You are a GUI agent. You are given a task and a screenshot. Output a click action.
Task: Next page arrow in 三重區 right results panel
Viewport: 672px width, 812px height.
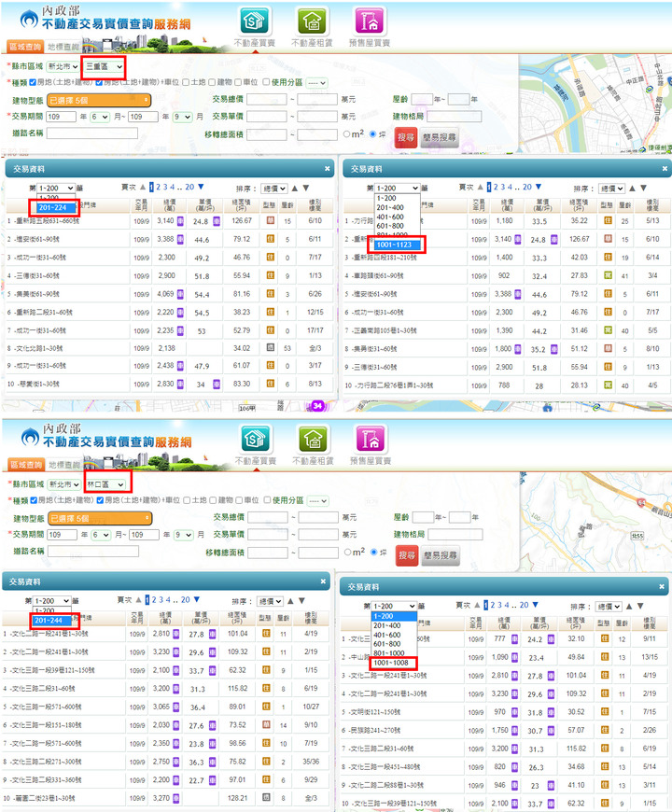[539, 187]
